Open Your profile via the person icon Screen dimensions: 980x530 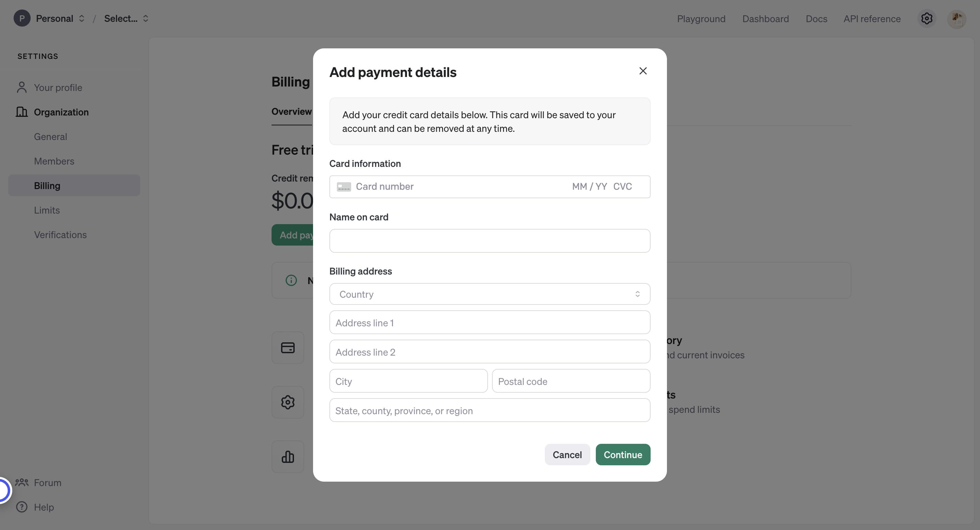pos(21,87)
